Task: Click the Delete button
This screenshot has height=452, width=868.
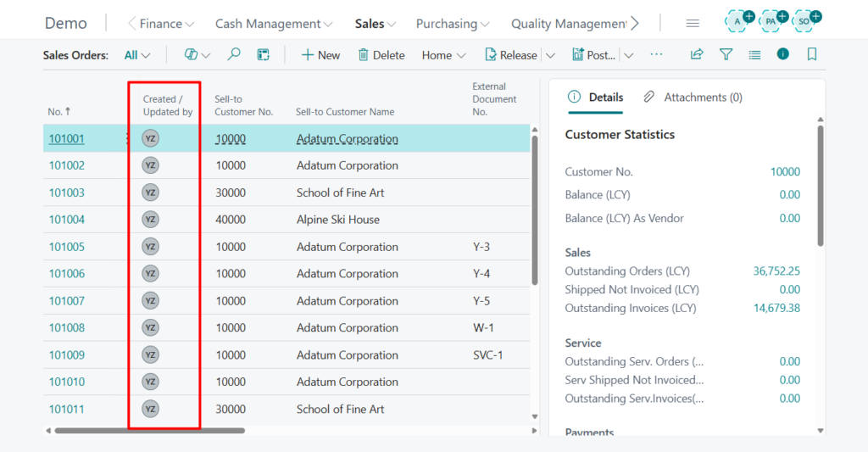Action: pos(381,55)
